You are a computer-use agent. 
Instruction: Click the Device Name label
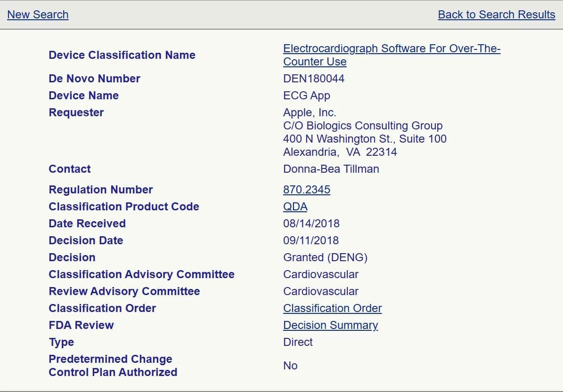click(84, 96)
